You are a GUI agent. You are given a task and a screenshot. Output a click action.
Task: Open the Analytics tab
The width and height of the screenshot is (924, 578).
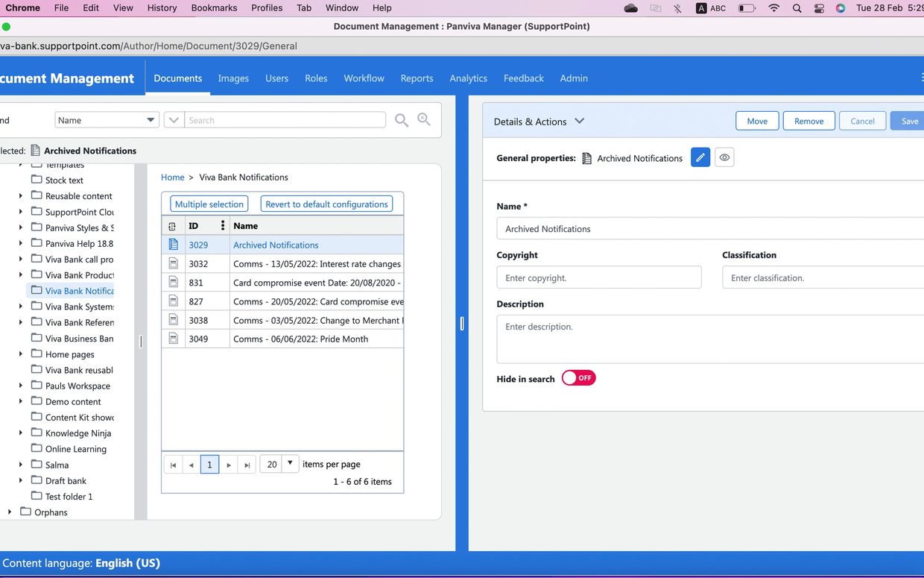(468, 78)
